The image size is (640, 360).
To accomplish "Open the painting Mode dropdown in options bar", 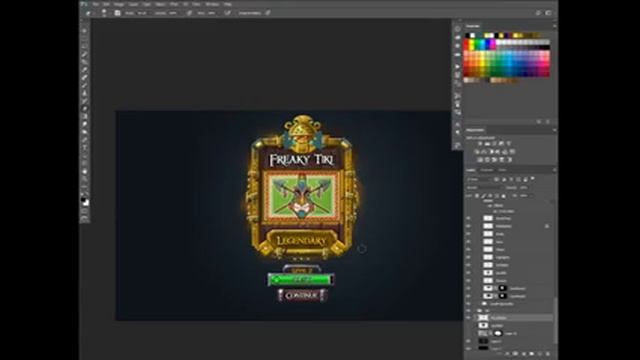I will point(142,13).
